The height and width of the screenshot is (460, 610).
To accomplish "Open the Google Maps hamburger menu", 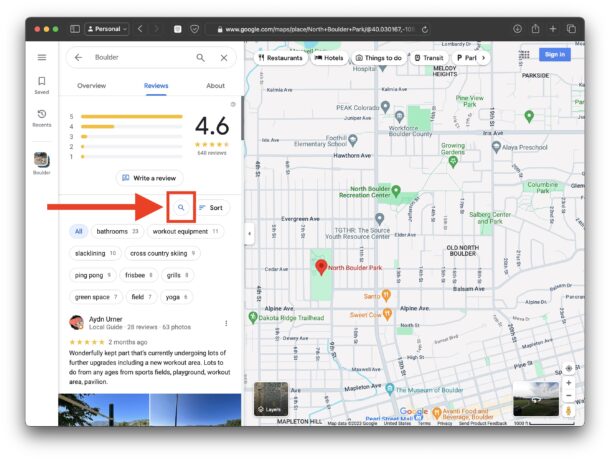I will (x=42, y=58).
